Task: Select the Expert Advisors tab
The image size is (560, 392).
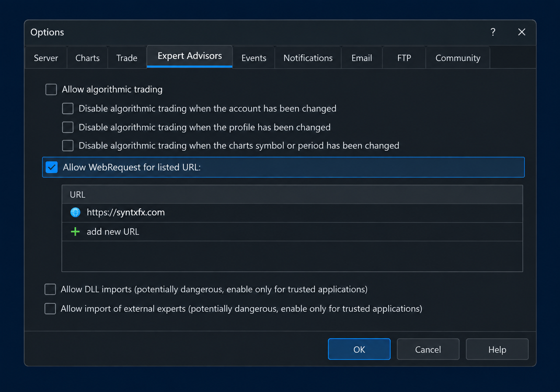Action: tap(190, 56)
